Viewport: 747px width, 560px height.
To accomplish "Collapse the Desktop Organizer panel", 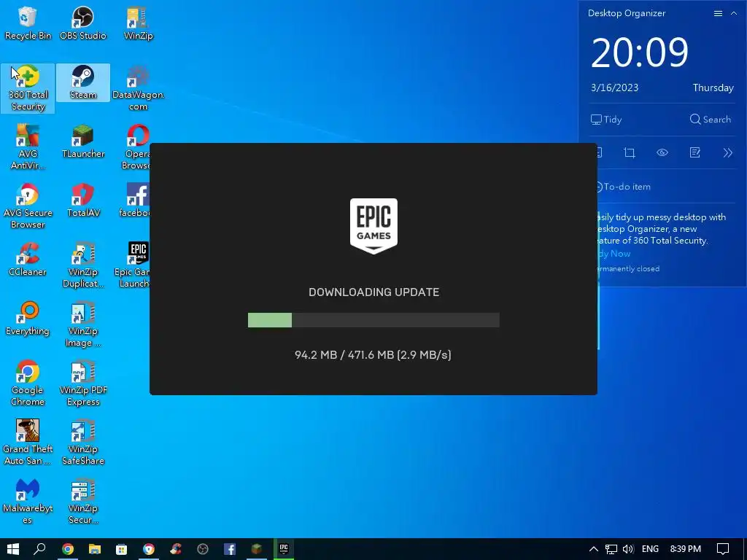I will coord(734,13).
